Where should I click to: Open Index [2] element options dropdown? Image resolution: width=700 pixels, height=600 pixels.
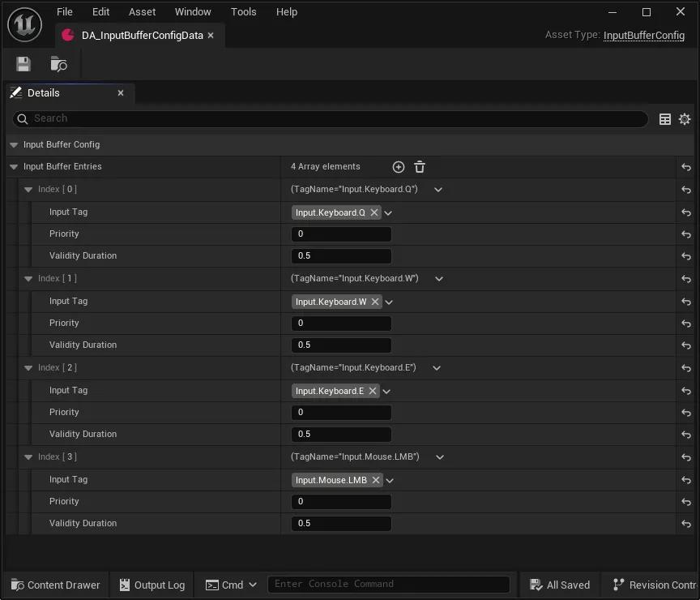tap(437, 368)
